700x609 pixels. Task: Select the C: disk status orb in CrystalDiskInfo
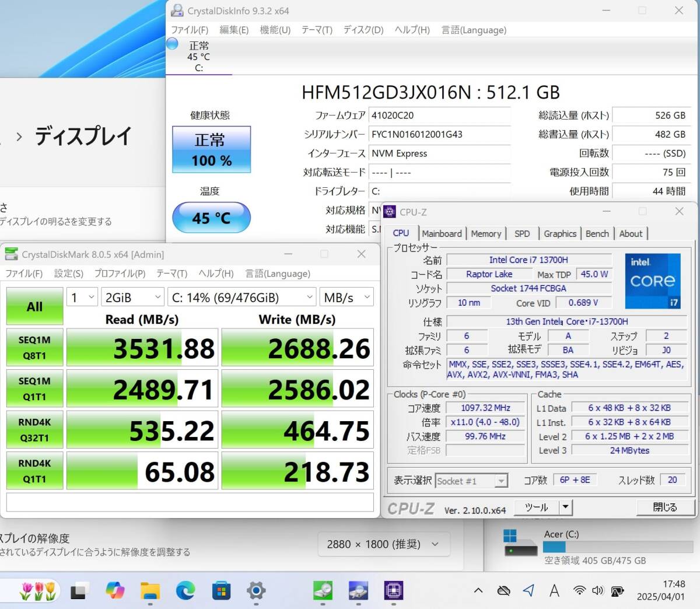point(173,44)
